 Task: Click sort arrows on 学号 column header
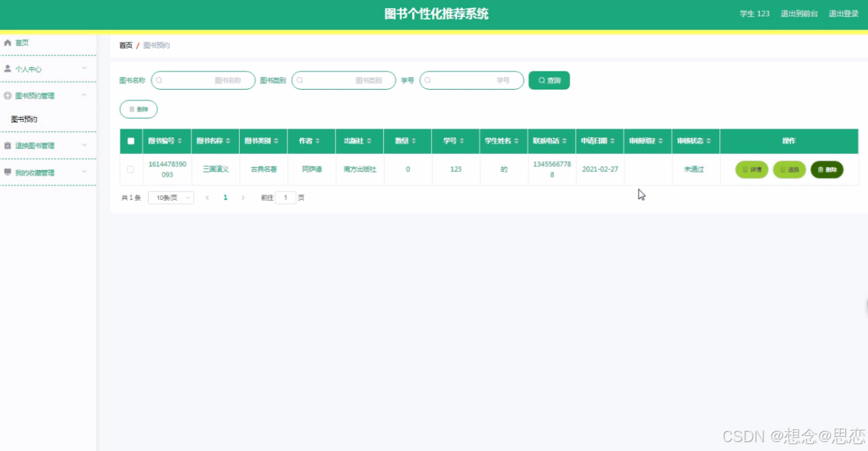(x=462, y=141)
